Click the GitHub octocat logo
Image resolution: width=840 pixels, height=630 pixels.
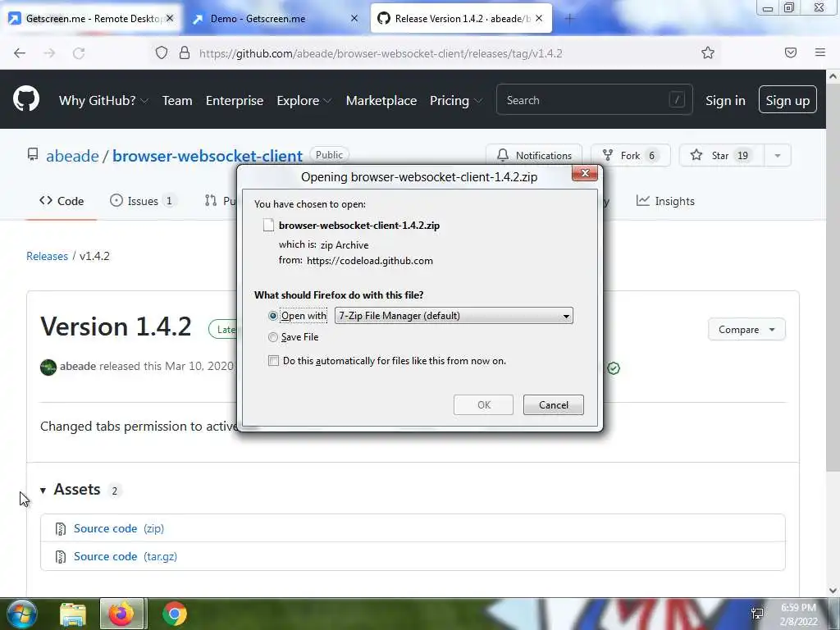pyautogui.click(x=25, y=99)
